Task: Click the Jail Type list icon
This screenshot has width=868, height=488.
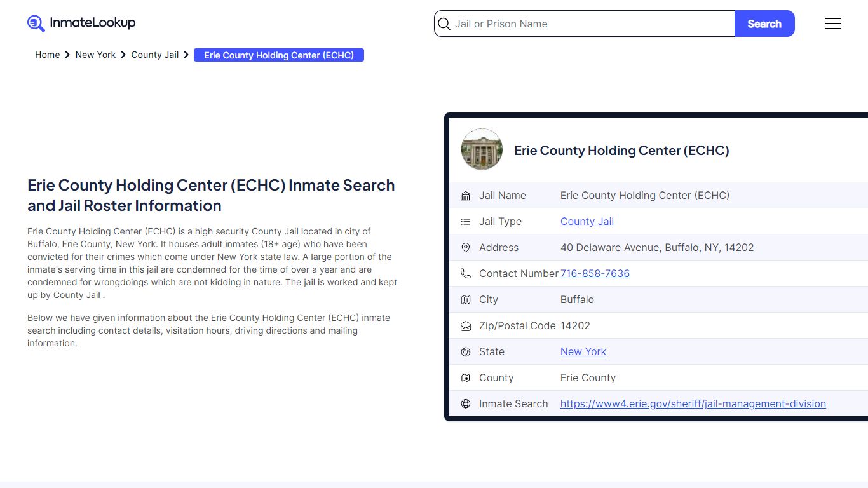Action: 466,222
